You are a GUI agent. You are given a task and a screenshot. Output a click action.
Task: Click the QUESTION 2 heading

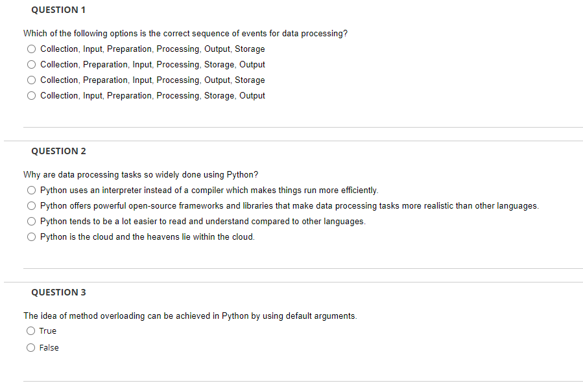point(58,151)
